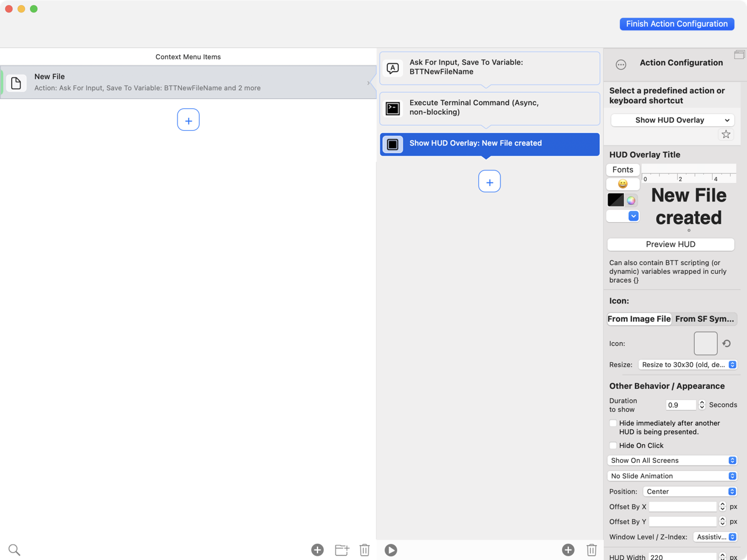Change the No Slide Animation dropdown
Image resolution: width=747 pixels, height=560 pixels.
point(672,475)
